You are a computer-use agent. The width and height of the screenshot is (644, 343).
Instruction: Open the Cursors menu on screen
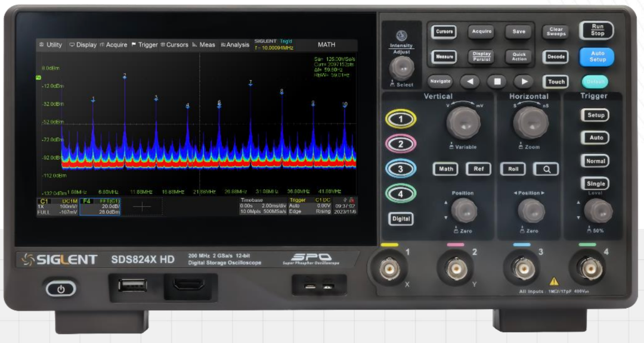pos(175,45)
